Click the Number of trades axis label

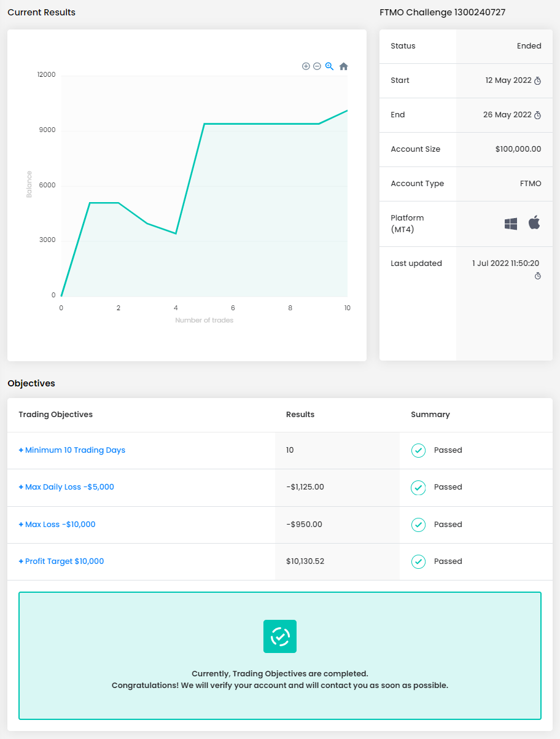pyautogui.click(x=204, y=320)
